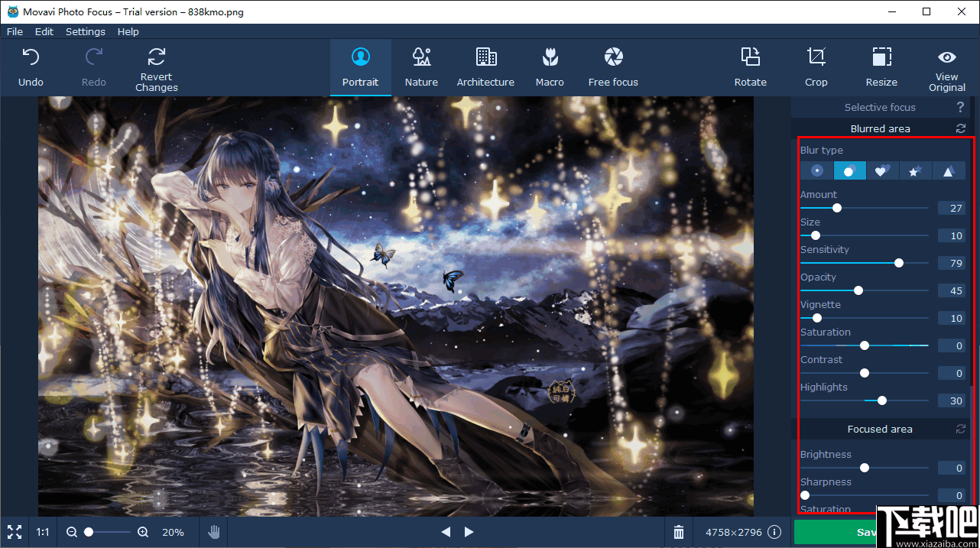Viewport: 980px width, 548px height.
Task: Choose the plain circle blur type
Action: tap(816, 170)
